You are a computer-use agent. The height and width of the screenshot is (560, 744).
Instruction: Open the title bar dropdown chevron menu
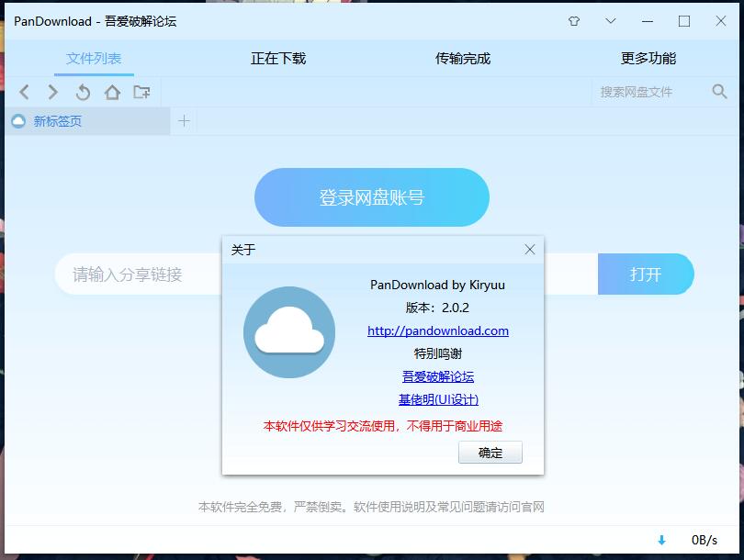[611, 21]
